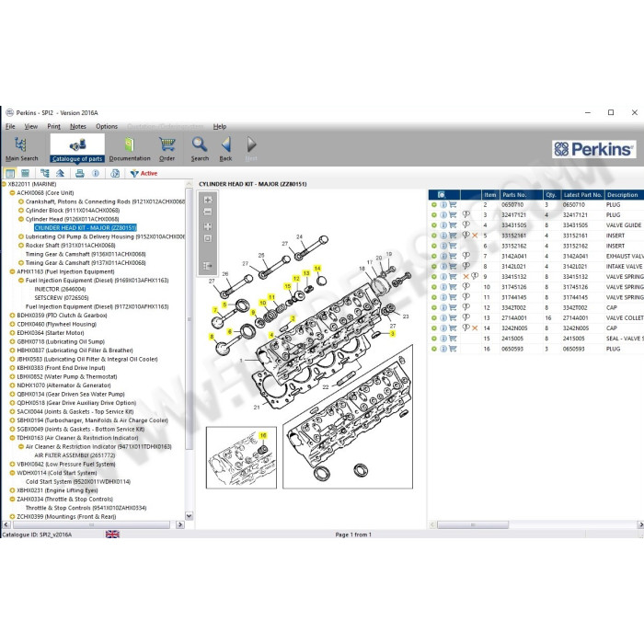Open the View menu
Viewport: 644px width, 644px height.
30,127
